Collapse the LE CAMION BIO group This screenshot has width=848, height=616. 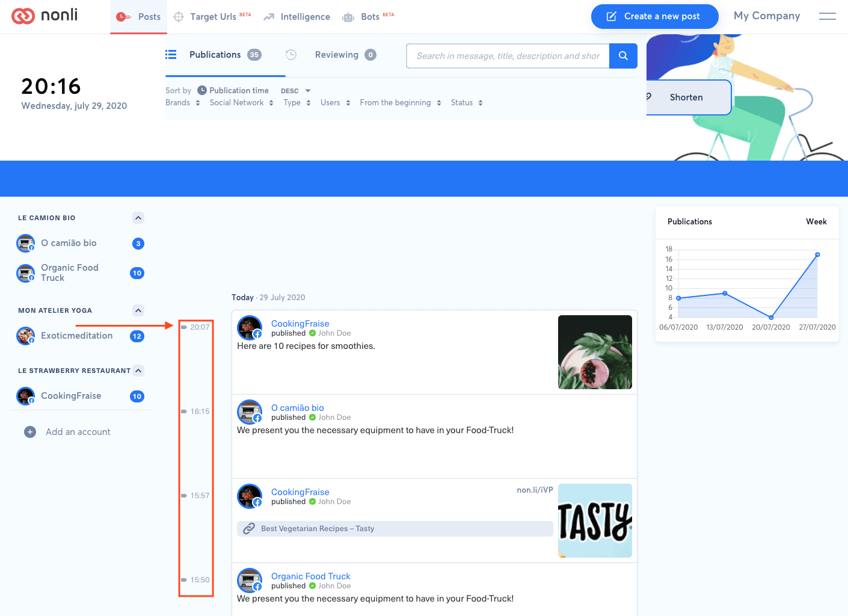(138, 218)
